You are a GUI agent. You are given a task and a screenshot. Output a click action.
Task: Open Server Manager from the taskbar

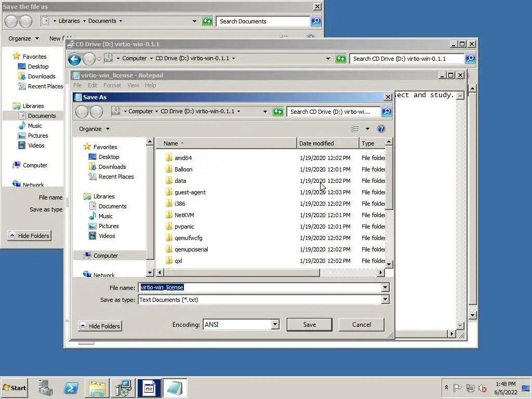pyautogui.click(x=46, y=388)
